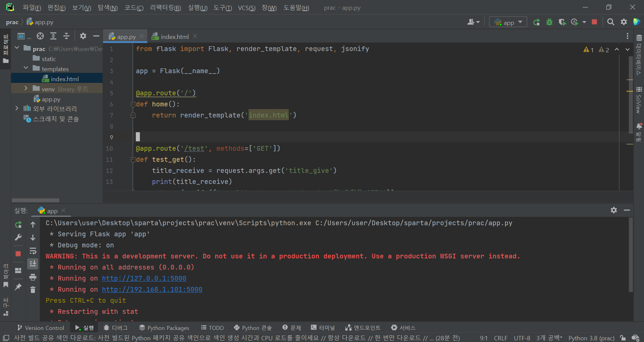Screen dimensions: 644x342
Task: Fold the test_get() function at line 11
Action: tap(133, 160)
